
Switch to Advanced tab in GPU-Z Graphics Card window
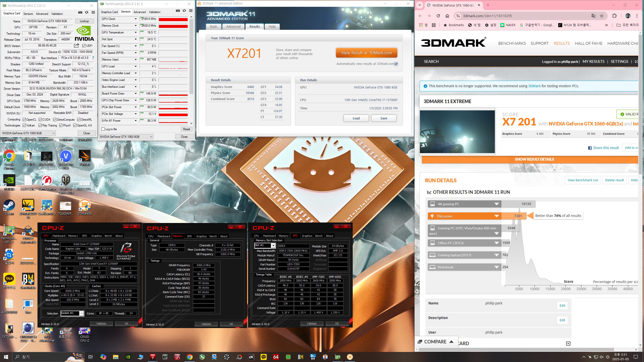[x=42, y=14]
